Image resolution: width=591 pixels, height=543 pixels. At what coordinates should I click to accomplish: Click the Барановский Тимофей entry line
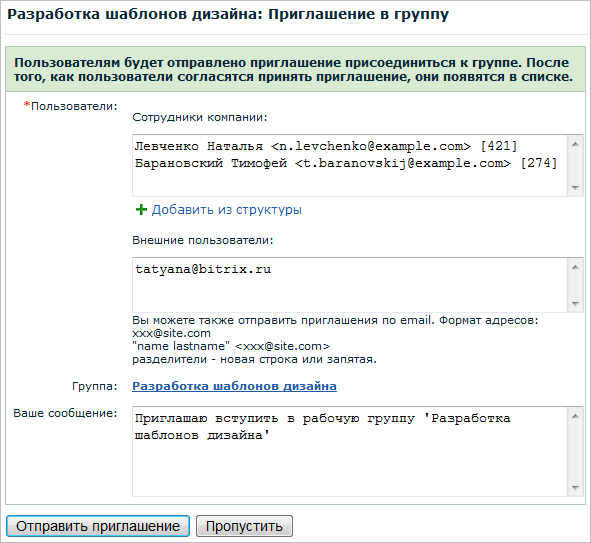[x=346, y=163]
